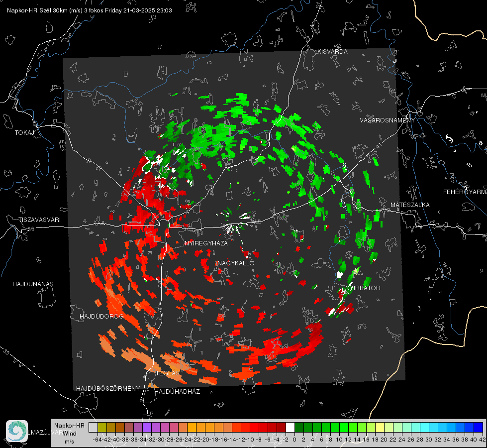Select the bright green swatch between 10 and 12
This screenshot has height=448, width=487.
(x=344, y=428)
